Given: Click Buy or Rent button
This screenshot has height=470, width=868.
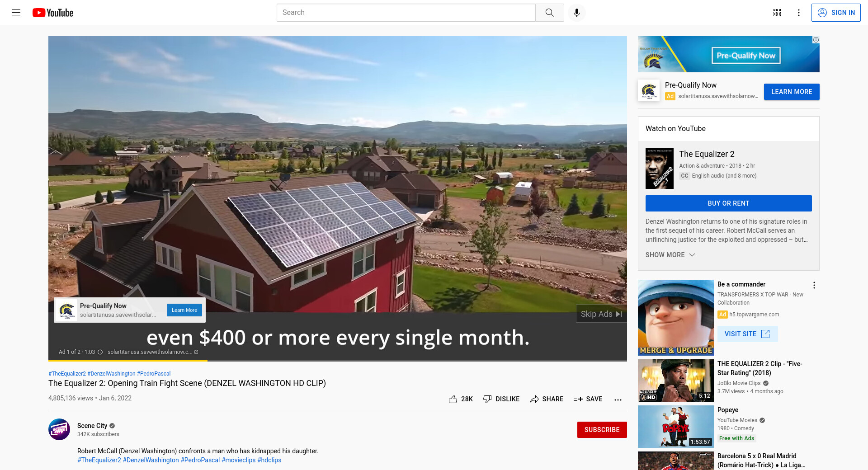Looking at the screenshot, I should [x=728, y=203].
